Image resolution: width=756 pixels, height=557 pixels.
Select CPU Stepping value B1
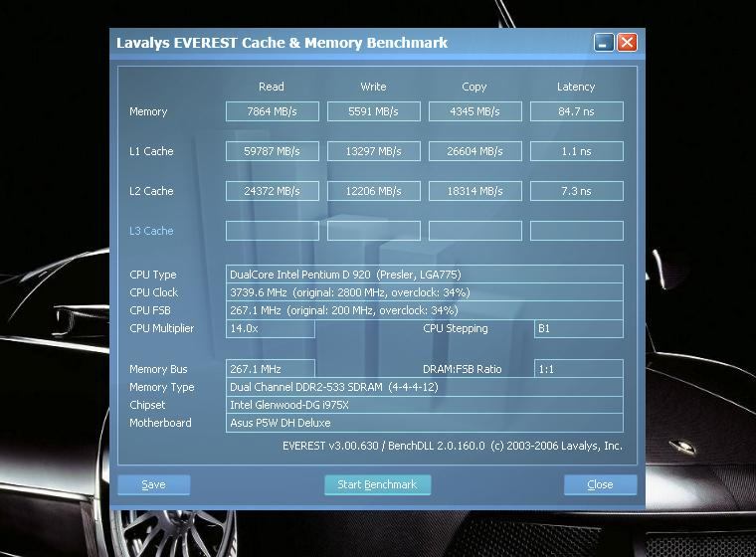point(579,328)
